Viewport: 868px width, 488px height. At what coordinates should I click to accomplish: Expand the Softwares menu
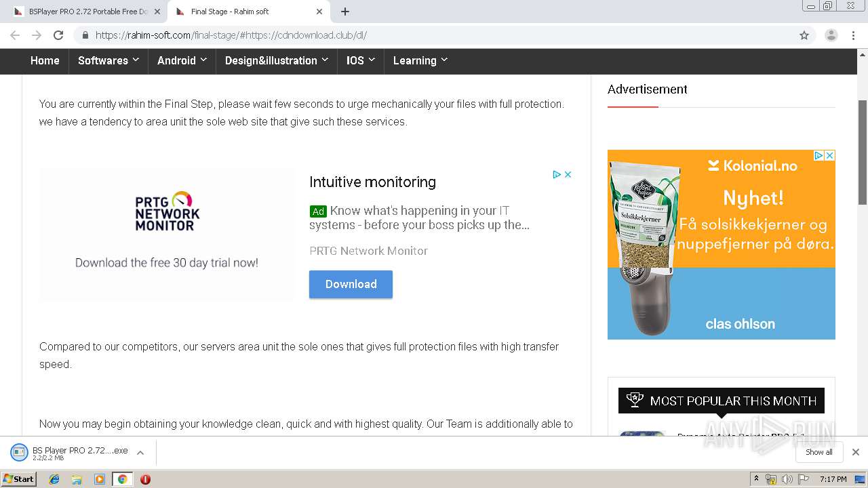(108, 60)
